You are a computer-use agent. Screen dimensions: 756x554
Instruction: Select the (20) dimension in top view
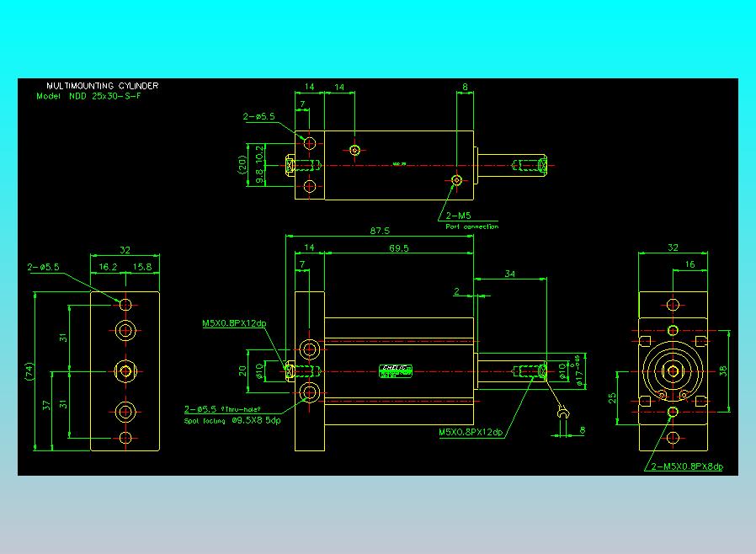pos(242,164)
